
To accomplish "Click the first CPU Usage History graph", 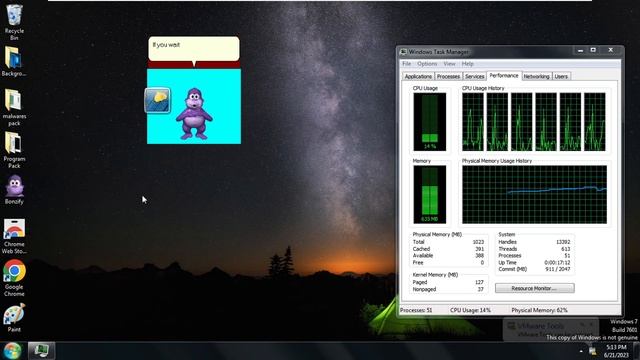I will tap(473, 122).
